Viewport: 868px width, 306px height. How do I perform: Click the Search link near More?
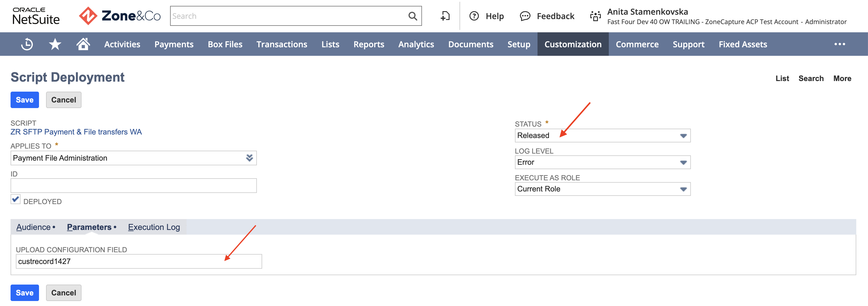pyautogui.click(x=811, y=78)
